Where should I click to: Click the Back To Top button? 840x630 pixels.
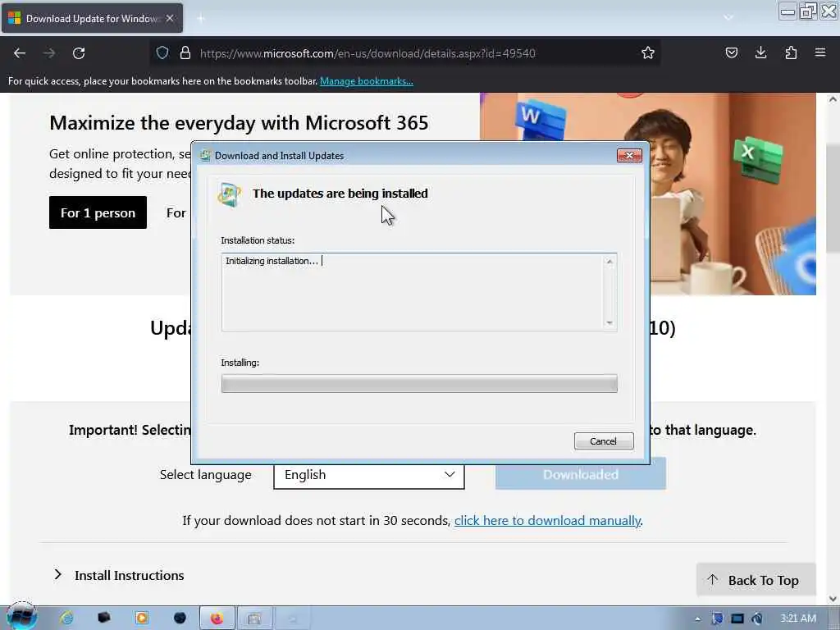[x=756, y=580]
